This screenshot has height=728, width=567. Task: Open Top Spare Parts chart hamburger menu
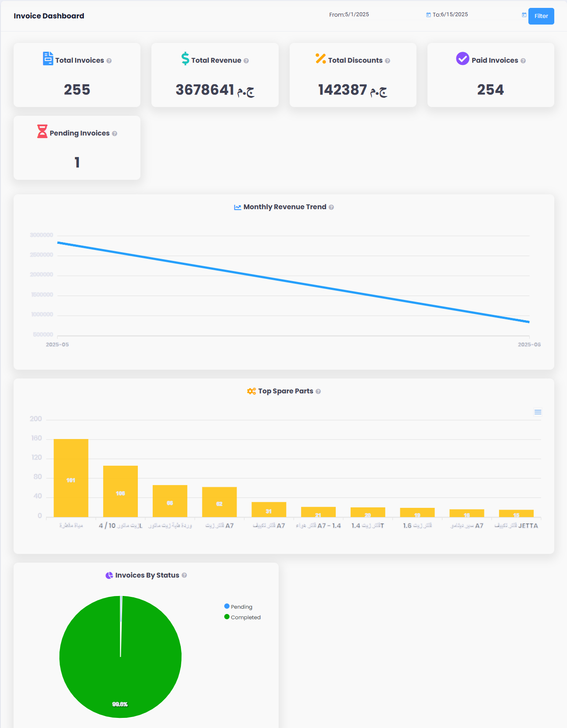click(538, 412)
